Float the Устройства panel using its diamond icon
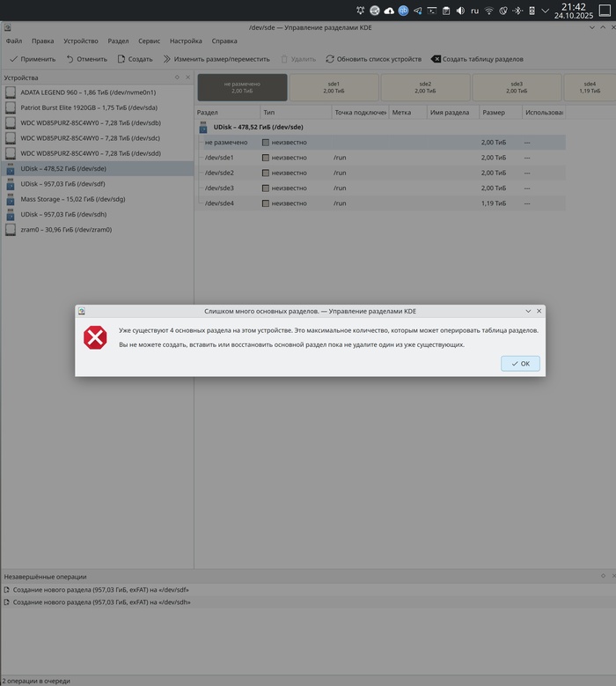616x686 pixels. [x=177, y=77]
